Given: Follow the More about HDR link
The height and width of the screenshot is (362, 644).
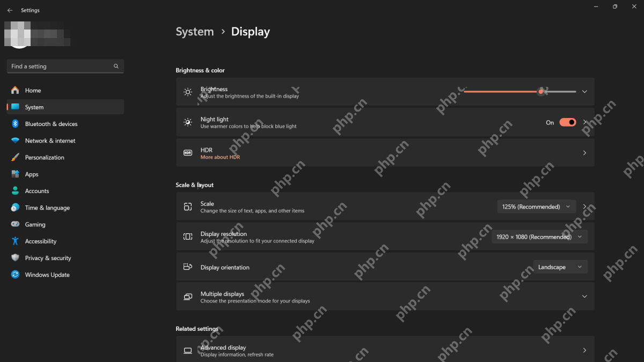Looking at the screenshot, I should tap(220, 157).
